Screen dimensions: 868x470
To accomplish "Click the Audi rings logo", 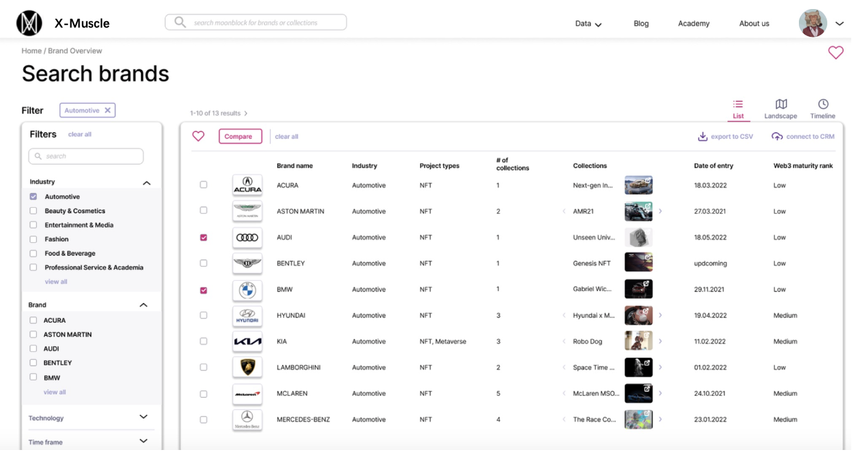I will [x=247, y=238].
